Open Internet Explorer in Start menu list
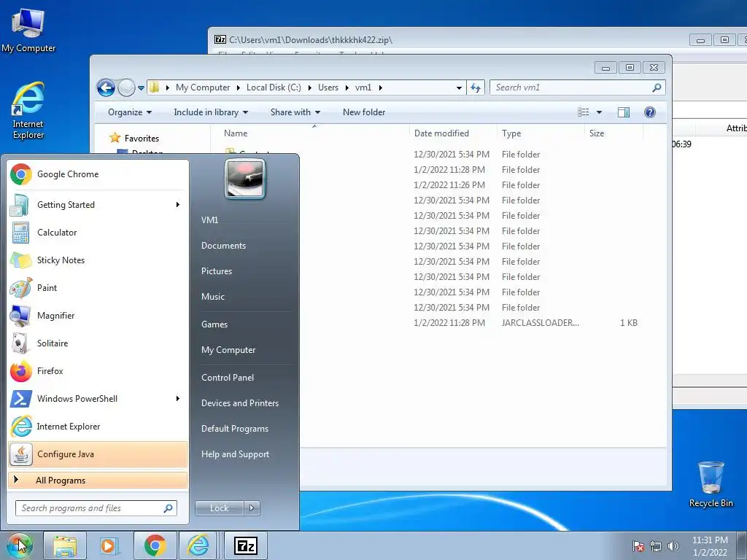The height and width of the screenshot is (560, 747). (x=98, y=426)
